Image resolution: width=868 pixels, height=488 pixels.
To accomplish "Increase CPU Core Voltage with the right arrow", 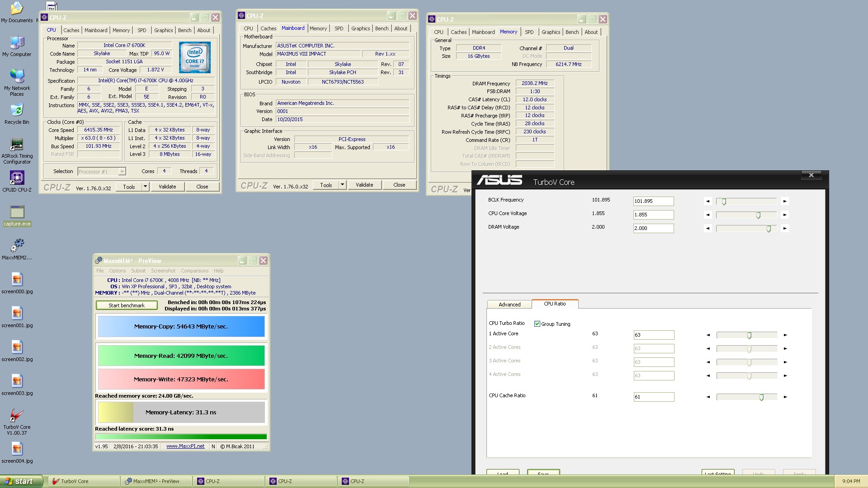I will [785, 215].
